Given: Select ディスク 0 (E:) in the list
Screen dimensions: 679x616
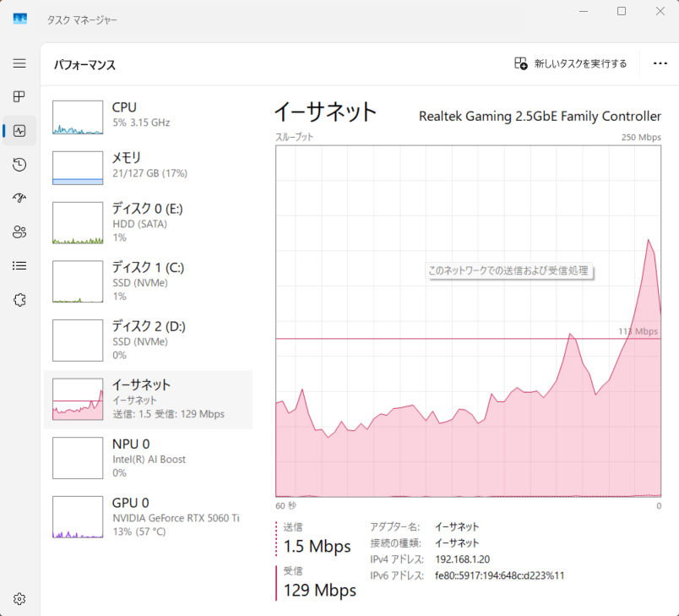Looking at the screenshot, I should [148, 222].
